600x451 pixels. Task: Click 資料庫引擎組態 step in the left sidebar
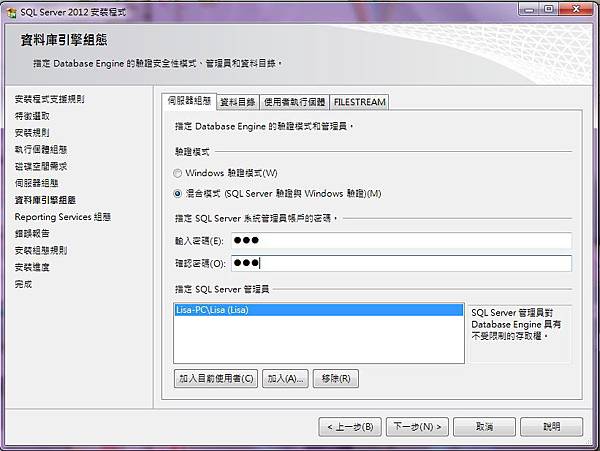tap(45, 200)
